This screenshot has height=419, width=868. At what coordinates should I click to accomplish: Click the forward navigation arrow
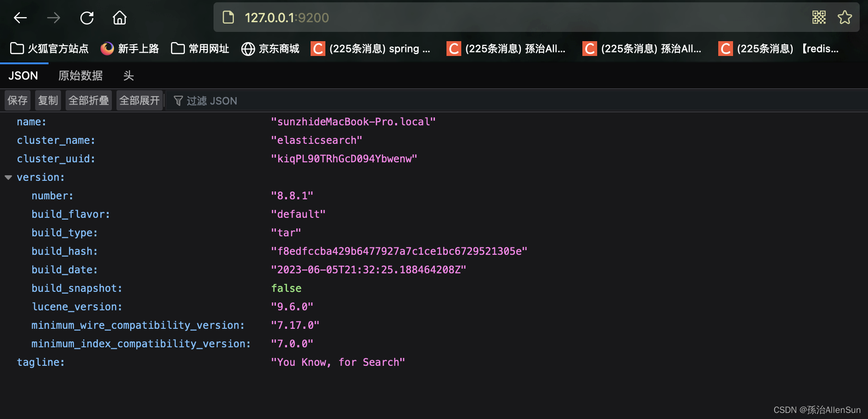click(x=54, y=18)
